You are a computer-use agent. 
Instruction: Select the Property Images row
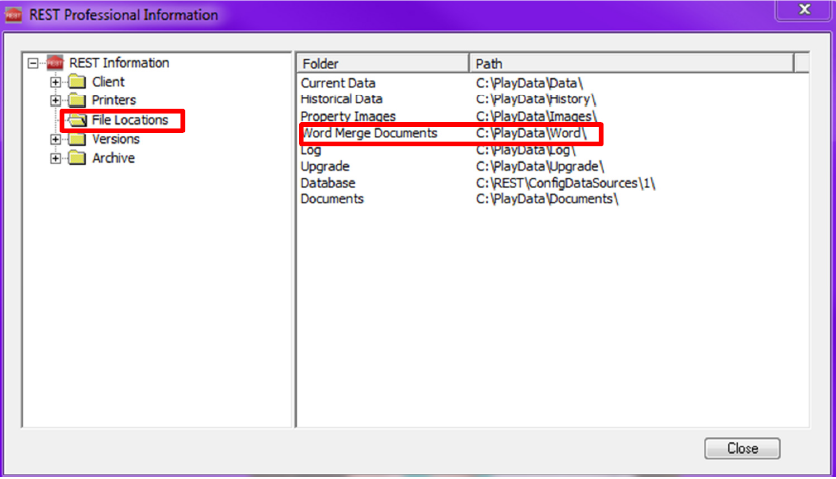pyautogui.click(x=552, y=116)
